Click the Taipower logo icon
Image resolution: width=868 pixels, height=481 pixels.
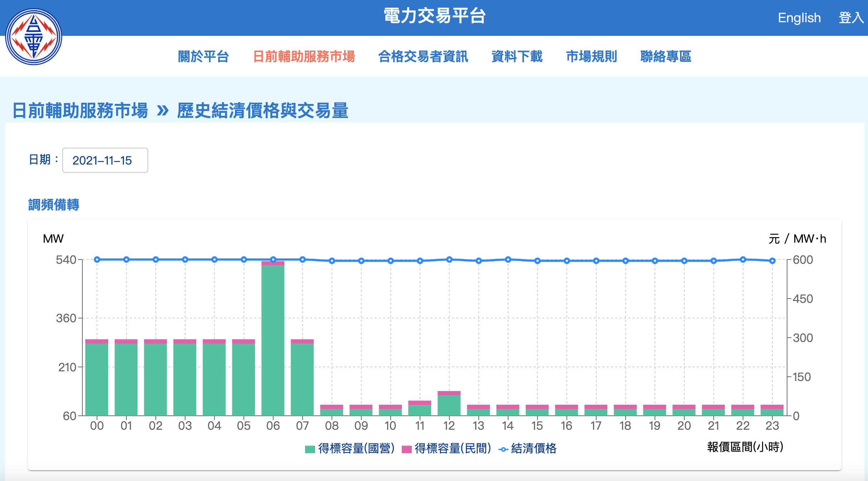click(x=34, y=37)
